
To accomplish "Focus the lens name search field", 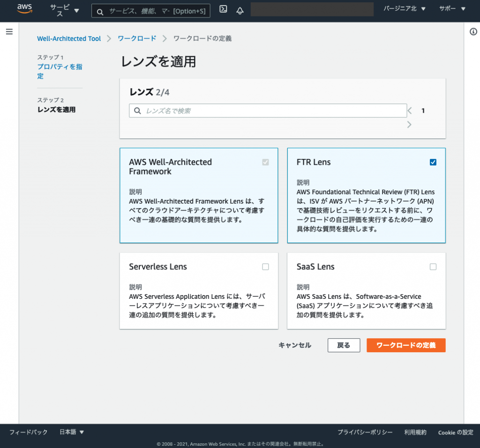I will [268, 111].
